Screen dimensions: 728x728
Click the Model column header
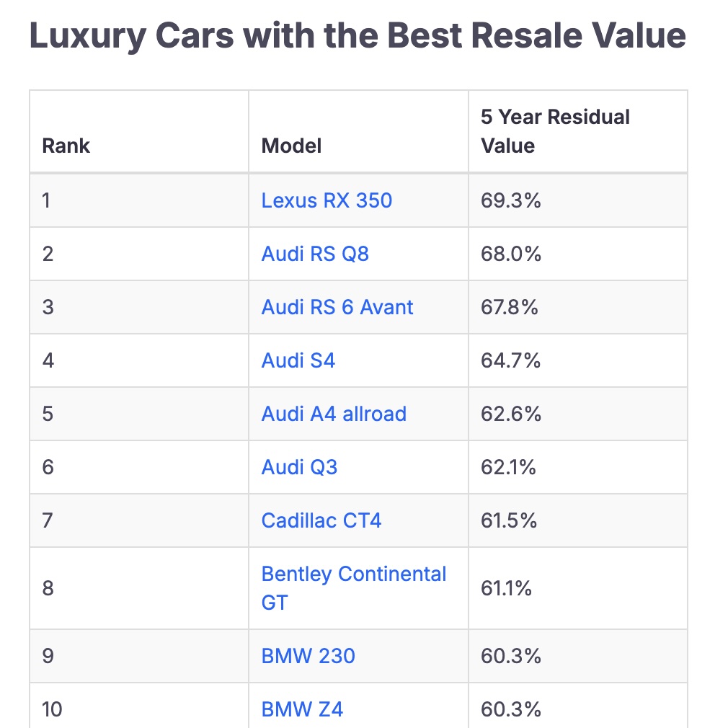coord(291,146)
